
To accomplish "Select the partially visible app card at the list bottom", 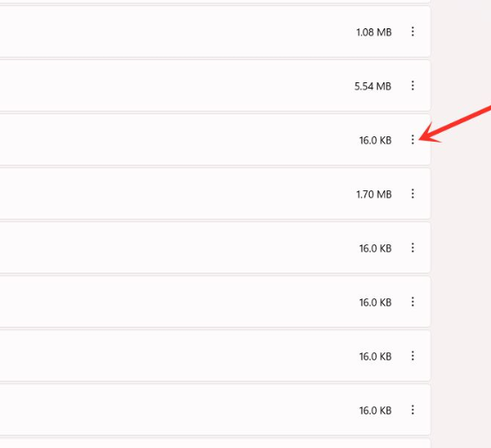I will pyautogui.click(x=215, y=444).
